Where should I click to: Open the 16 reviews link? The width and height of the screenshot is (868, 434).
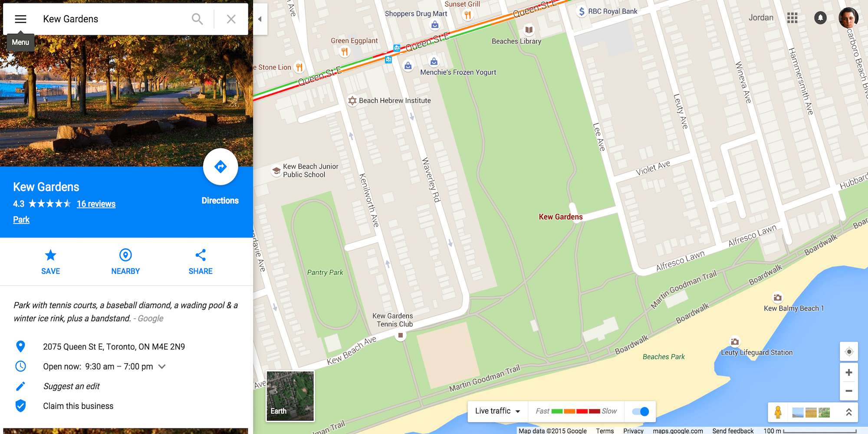point(96,204)
